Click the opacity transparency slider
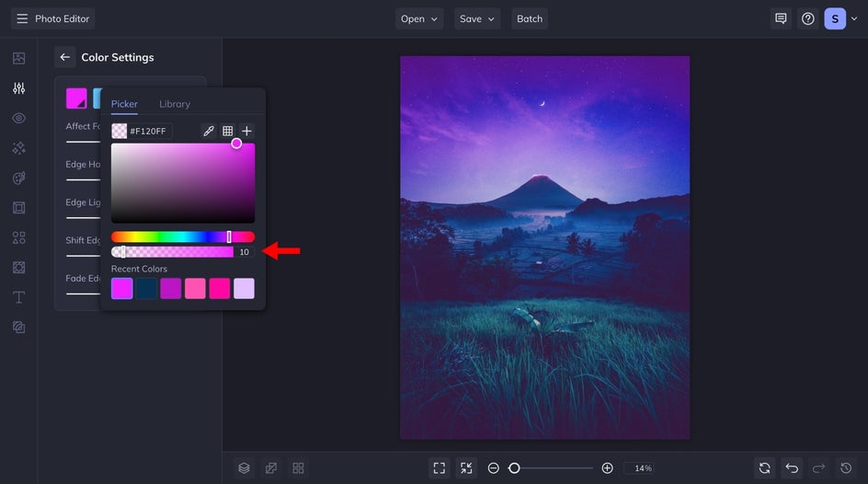The height and width of the screenshot is (484, 868). click(172, 252)
